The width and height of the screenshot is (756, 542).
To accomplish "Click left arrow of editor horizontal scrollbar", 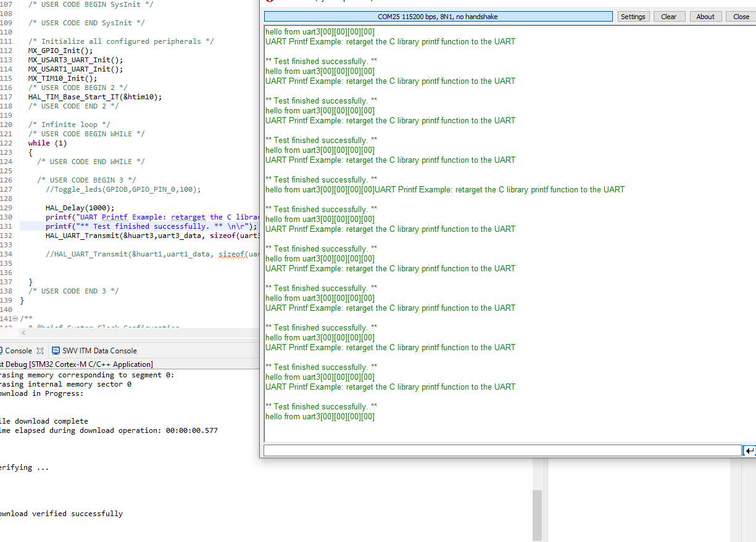I will pos(23,332).
